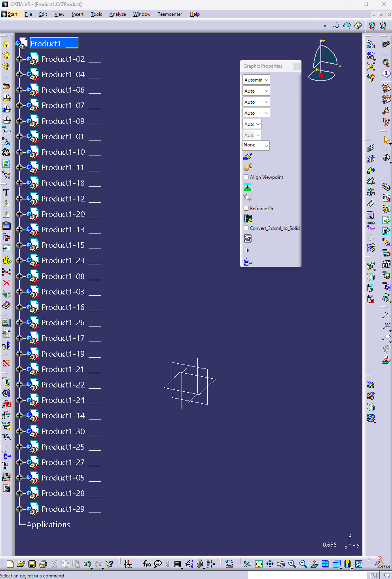The image size is (392, 579).
Task: Click the Cut scissors icon
Action: coord(54,564)
